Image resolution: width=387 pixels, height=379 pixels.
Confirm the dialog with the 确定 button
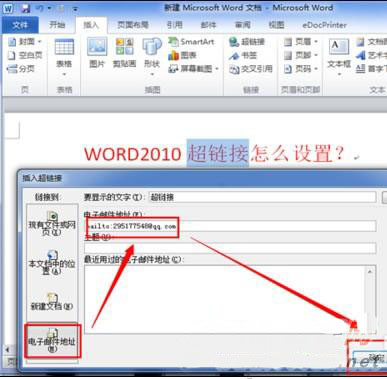click(371, 359)
